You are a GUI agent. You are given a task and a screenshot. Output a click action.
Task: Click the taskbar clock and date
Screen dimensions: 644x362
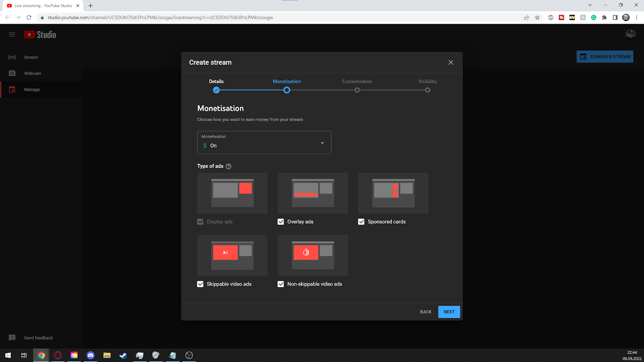pyautogui.click(x=632, y=355)
